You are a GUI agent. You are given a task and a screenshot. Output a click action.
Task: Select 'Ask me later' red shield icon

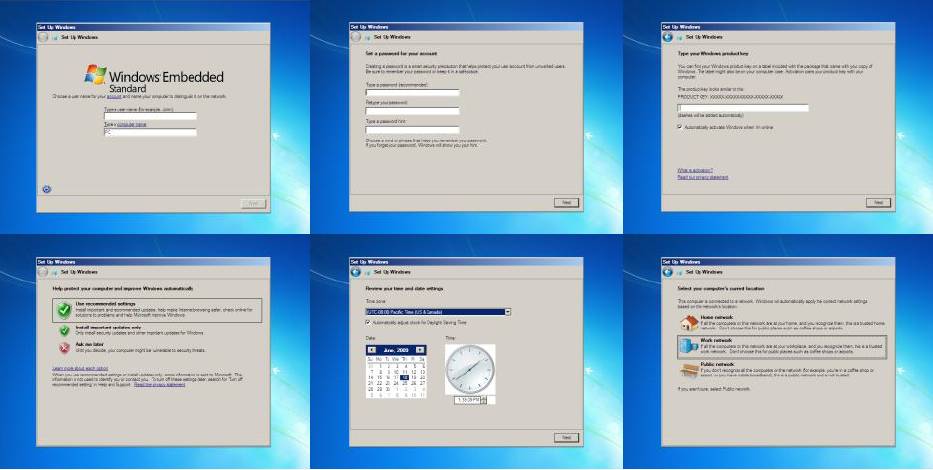tap(64, 347)
